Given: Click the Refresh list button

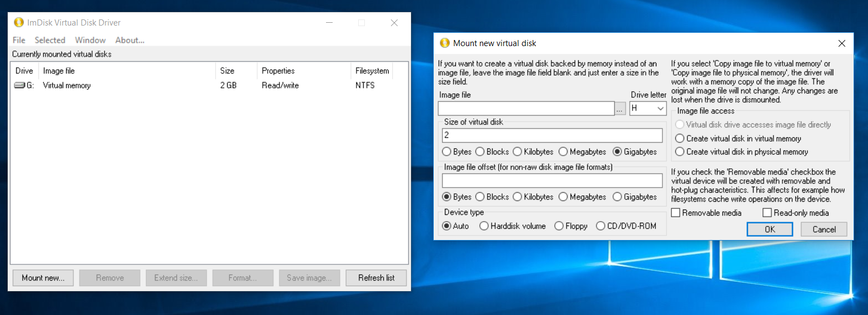Looking at the screenshot, I should point(377,278).
